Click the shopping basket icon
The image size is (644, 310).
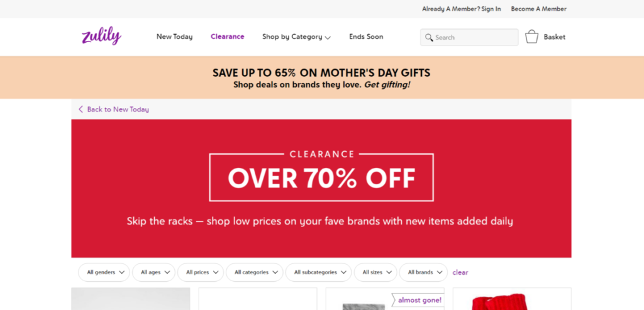pyautogui.click(x=531, y=37)
